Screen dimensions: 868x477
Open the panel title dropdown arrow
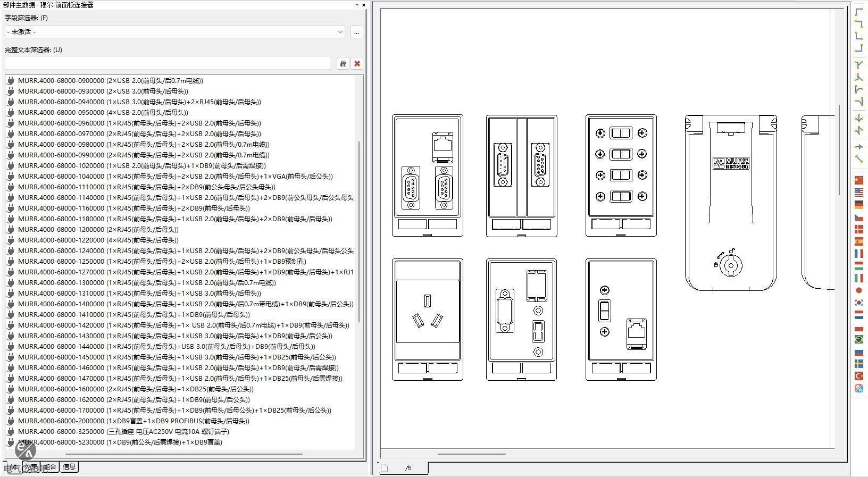[357, 5]
